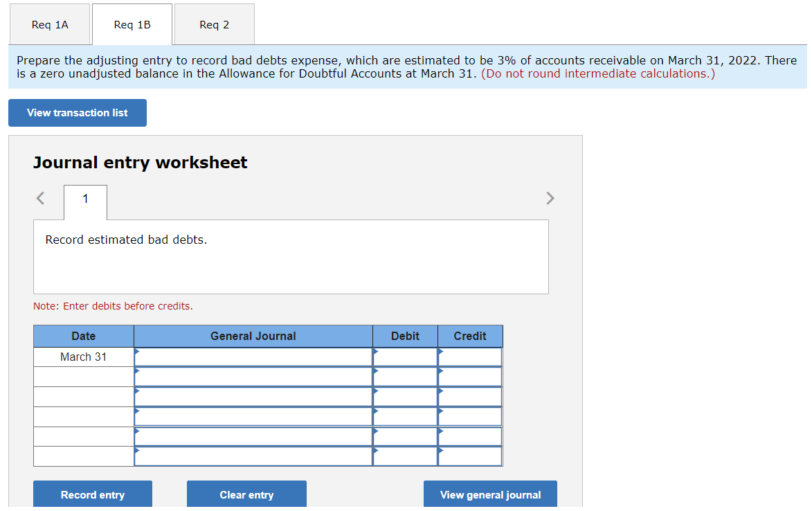
Task: Click the Credit column header
Action: coord(470,336)
